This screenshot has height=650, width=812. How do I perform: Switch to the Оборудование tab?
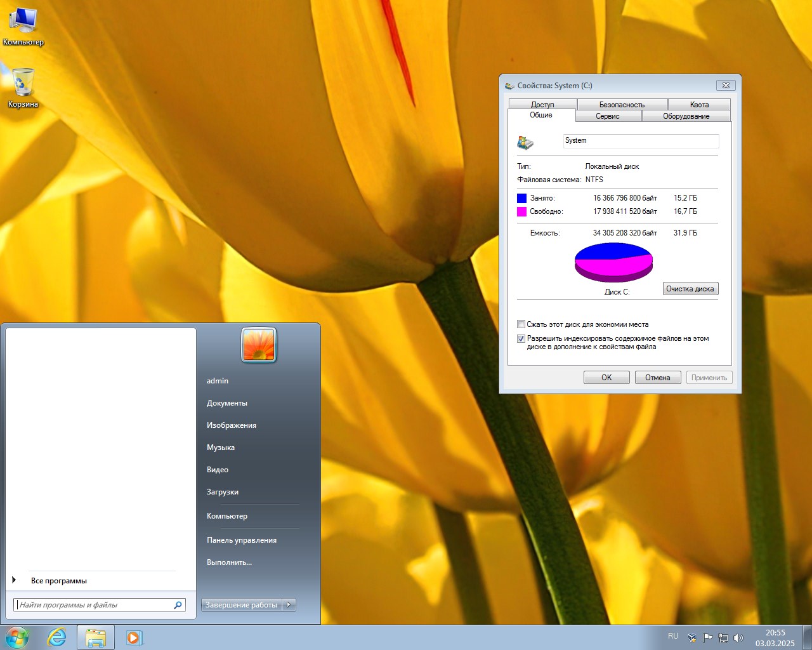pos(686,116)
